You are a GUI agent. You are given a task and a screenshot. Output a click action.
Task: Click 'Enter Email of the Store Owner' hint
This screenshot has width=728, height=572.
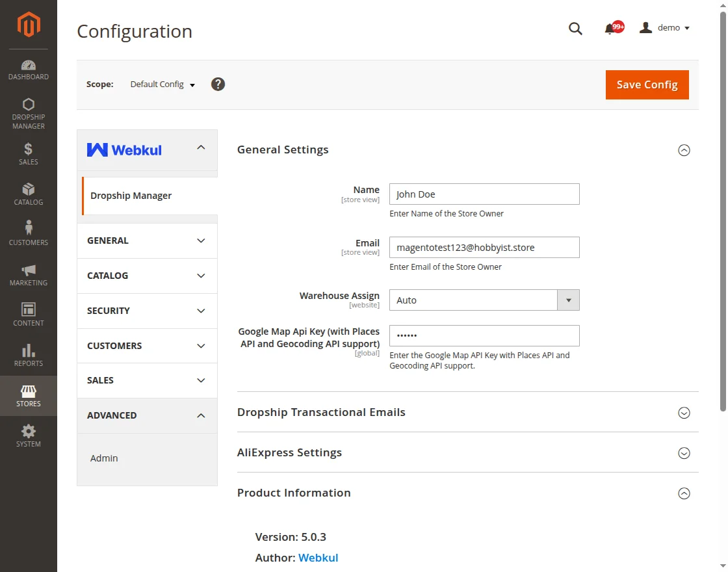tap(445, 267)
